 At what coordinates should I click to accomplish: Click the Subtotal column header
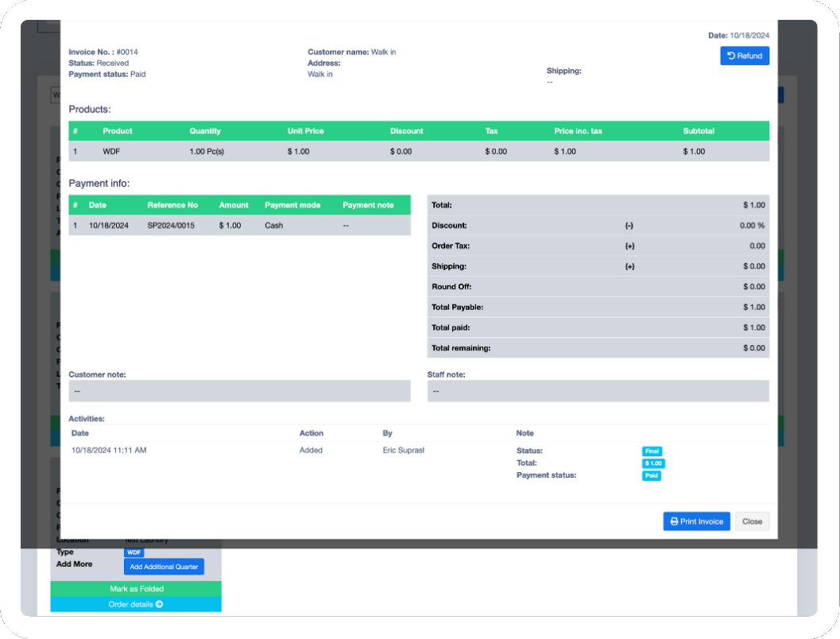(699, 131)
